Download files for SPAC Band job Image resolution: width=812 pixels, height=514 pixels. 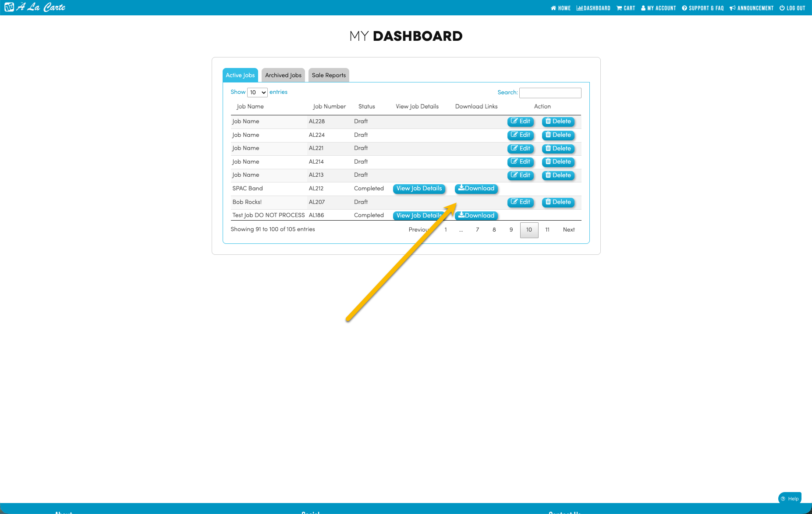[476, 189]
